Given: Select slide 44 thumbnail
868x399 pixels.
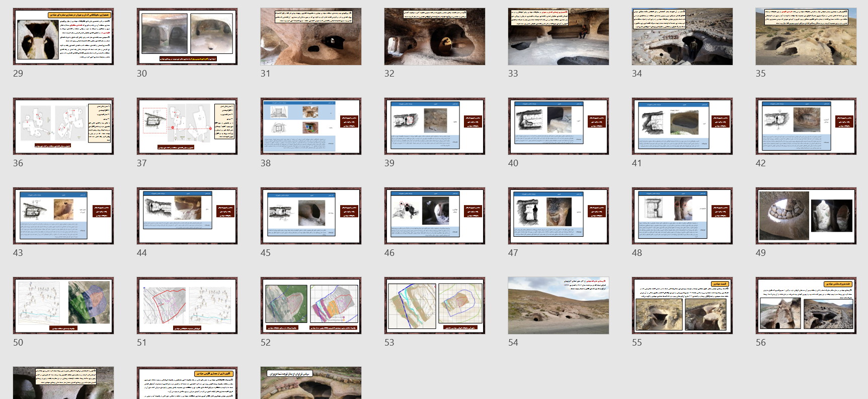Looking at the screenshot, I should tap(187, 216).
